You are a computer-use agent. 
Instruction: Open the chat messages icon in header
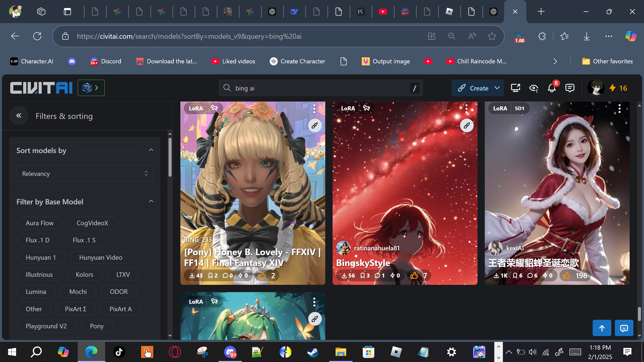tap(570, 88)
